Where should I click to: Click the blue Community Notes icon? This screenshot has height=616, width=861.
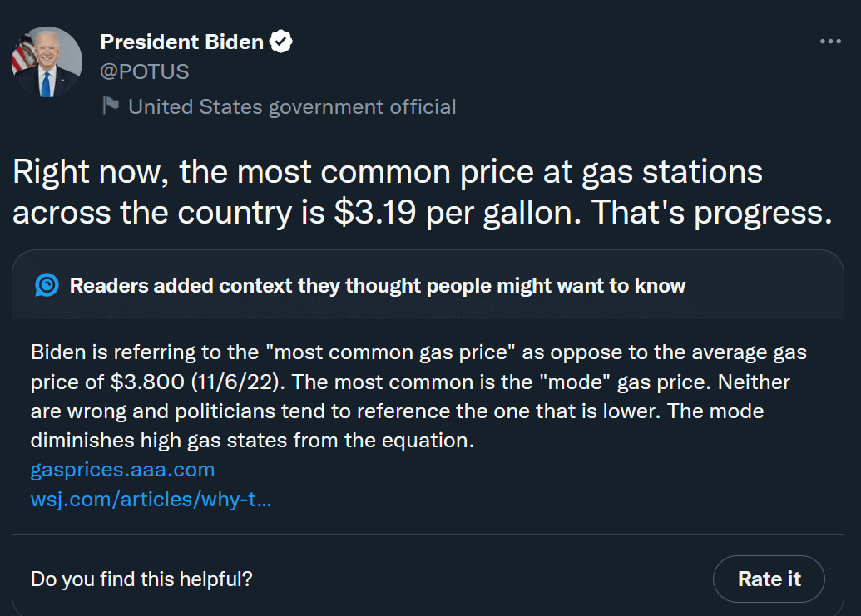pos(47,285)
